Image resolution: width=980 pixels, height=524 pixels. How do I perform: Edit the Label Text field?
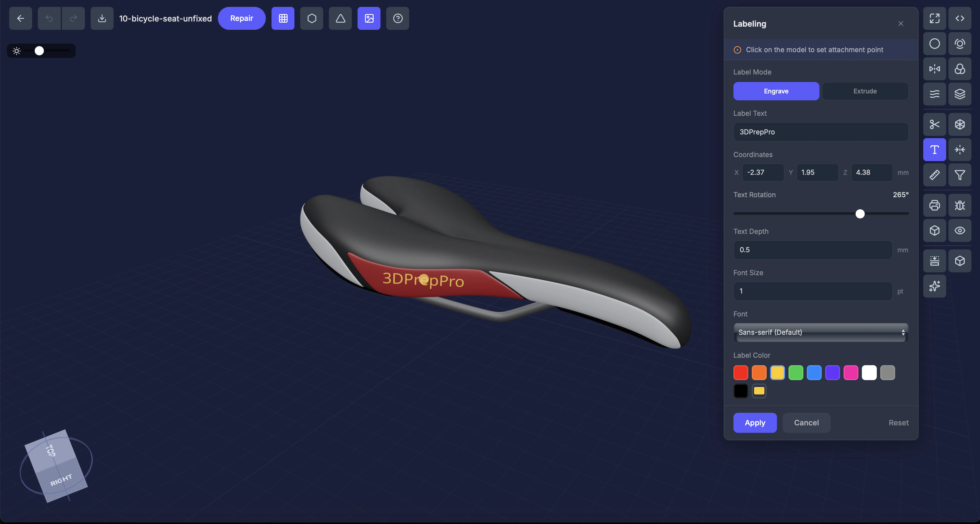tap(820, 132)
